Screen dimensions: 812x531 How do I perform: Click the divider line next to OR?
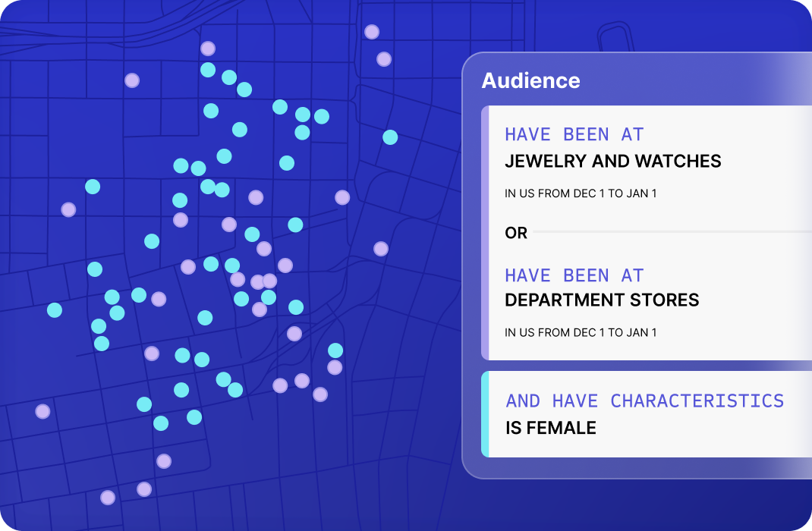(672, 232)
